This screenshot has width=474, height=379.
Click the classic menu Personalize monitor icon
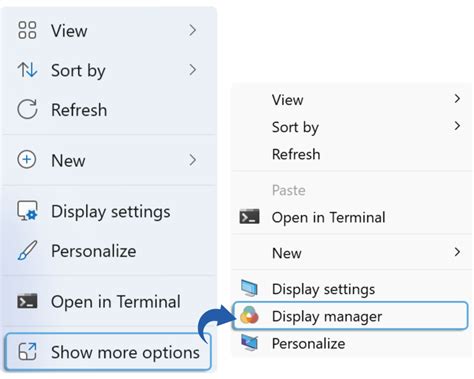click(249, 343)
